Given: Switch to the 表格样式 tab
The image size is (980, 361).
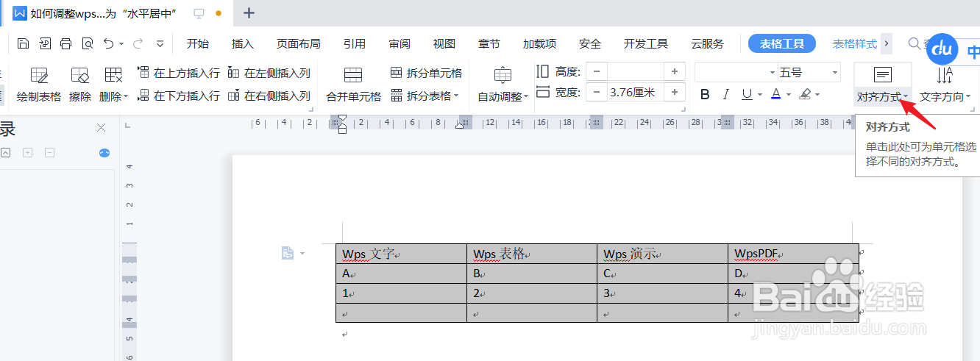Looking at the screenshot, I should coord(855,44).
